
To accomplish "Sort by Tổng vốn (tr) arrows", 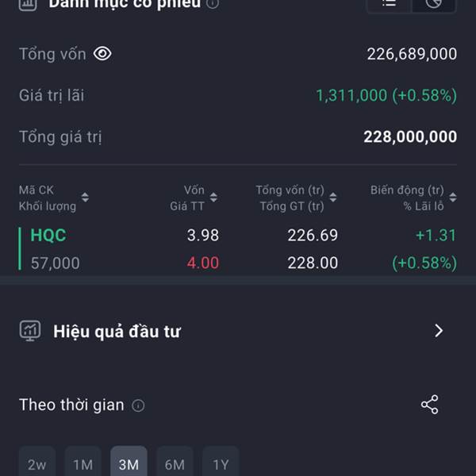I will (x=333, y=198).
